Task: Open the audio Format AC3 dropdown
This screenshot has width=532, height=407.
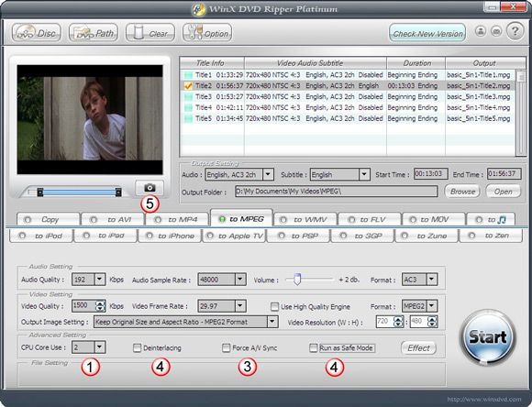Action: click(x=431, y=280)
